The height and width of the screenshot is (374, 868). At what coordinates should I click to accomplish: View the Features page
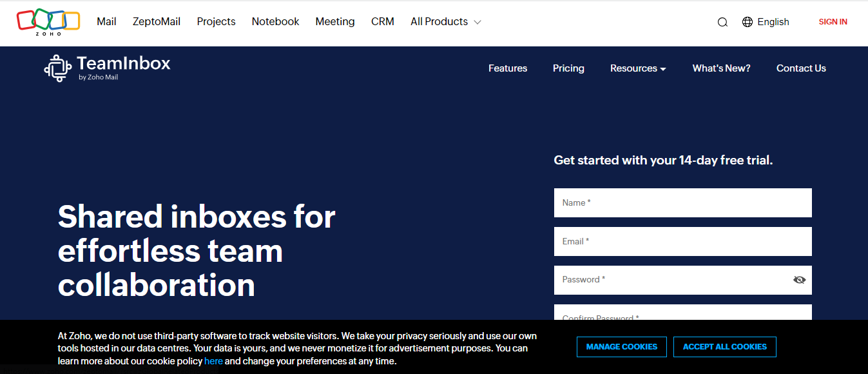click(508, 68)
